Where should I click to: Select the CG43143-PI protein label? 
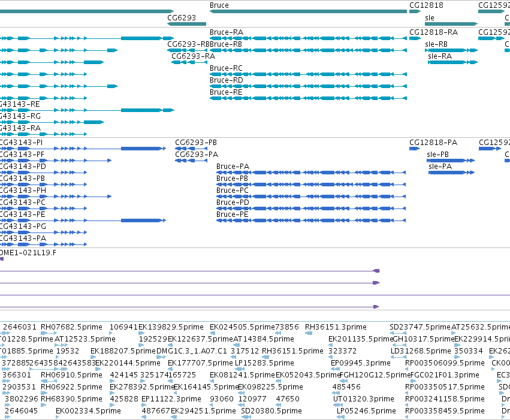tap(21, 143)
